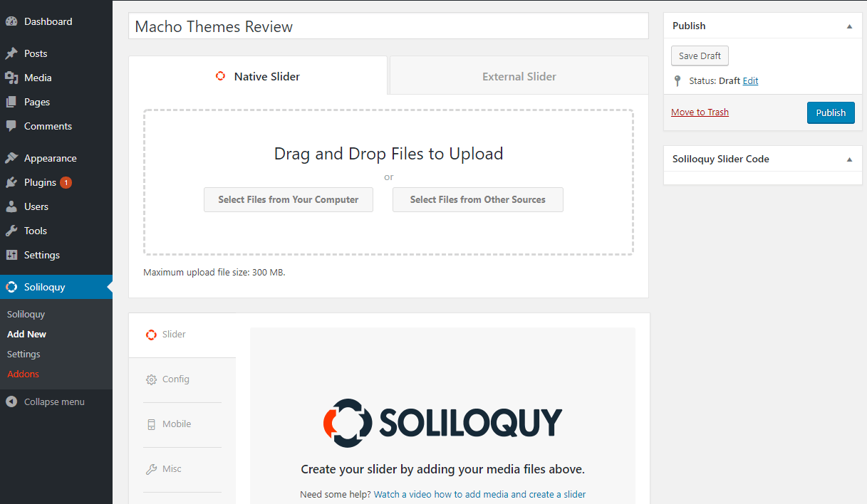Click the Save Draft button
The image size is (867, 504).
point(700,56)
